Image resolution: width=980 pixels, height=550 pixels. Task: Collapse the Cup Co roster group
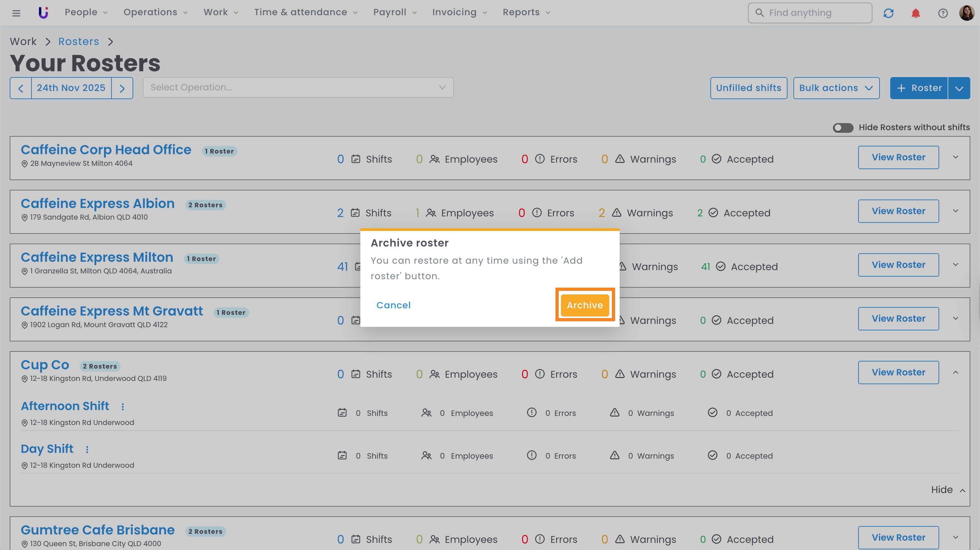click(x=955, y=372)
